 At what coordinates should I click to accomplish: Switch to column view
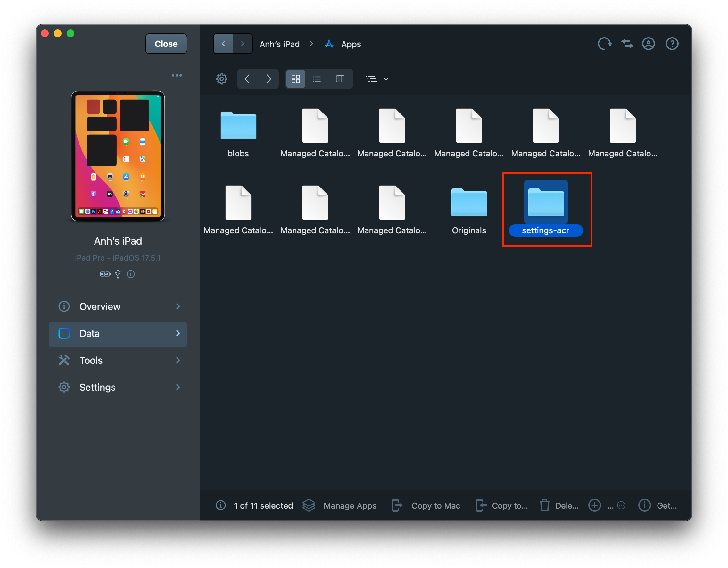click(340, 79)
